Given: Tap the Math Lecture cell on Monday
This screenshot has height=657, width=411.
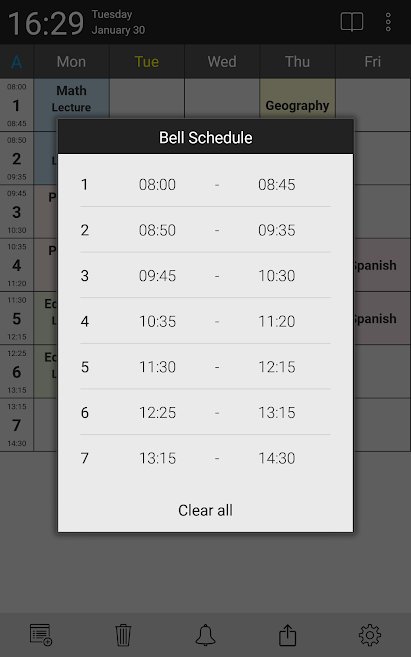Looking at the screenshot, I should pyautogui.click(x=71, y=99).
